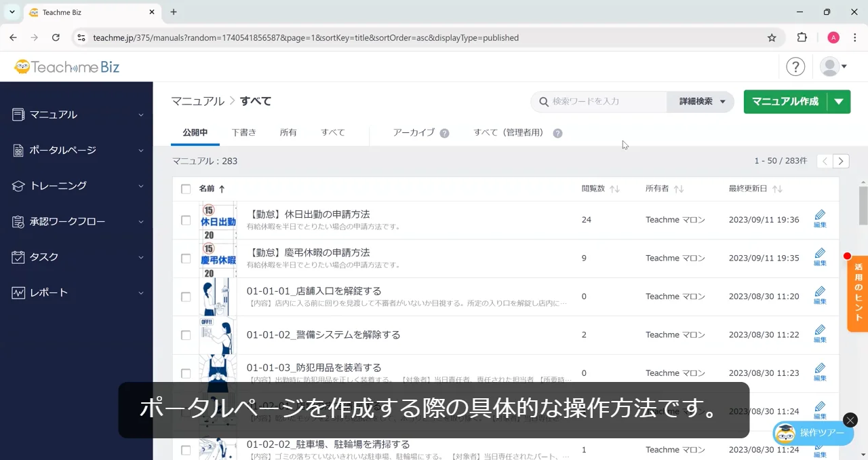Open the マニュアル作成 dropdown arrow
The width and height of the screenshot is (868, 460).
tap(839, 102)
